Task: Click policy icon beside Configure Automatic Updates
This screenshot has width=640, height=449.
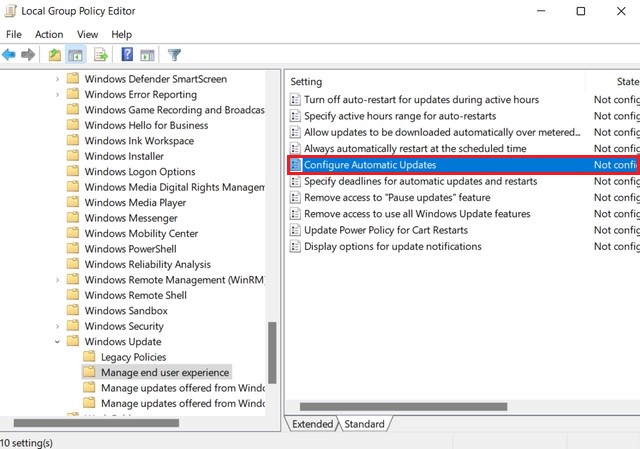Action: click(295, 165)
